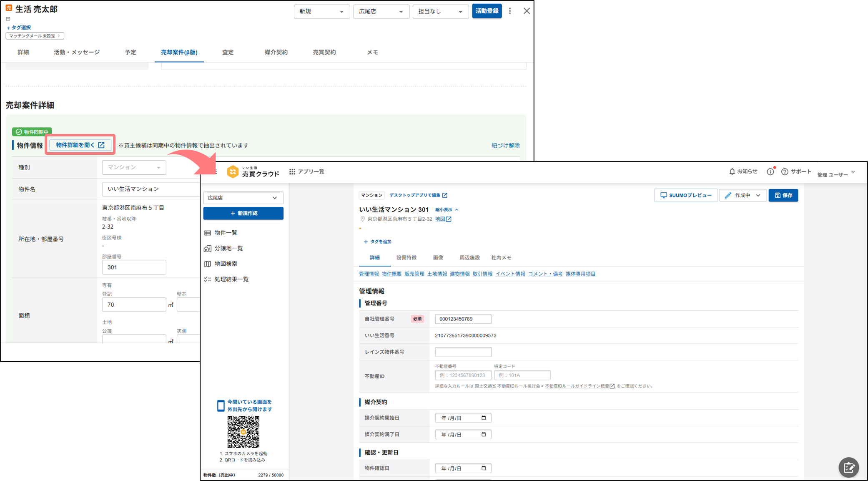Jump to 取引情報 section link
868x481 pixels.
pyautogui.click(x=482, y=274)
